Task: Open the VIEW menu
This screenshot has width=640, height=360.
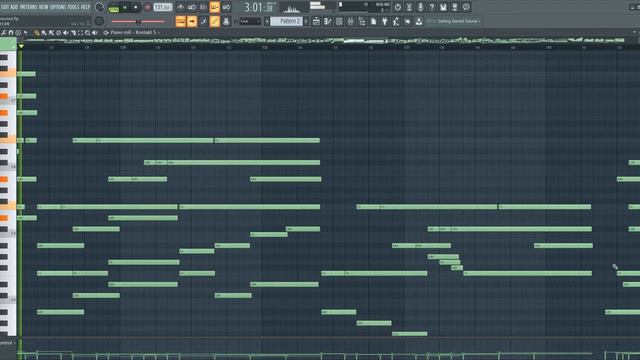Action: pyautogui.click(x=43, y=7)
